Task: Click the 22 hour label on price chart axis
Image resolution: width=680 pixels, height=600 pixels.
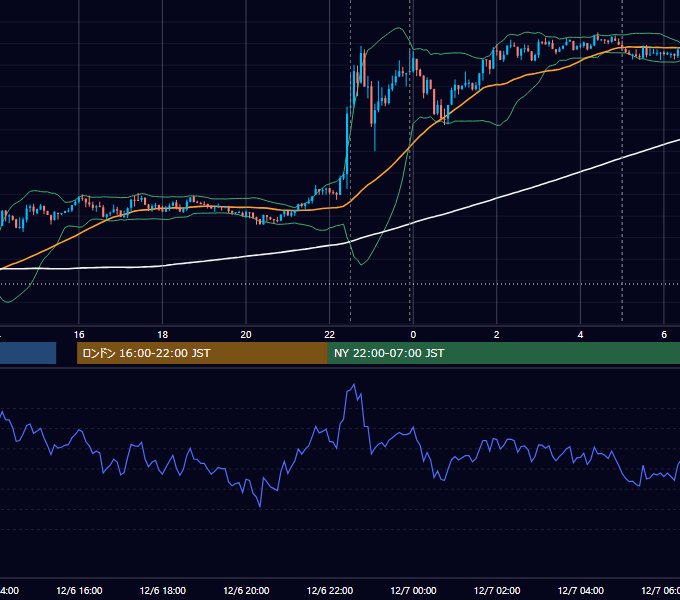Action: point(330,335)
